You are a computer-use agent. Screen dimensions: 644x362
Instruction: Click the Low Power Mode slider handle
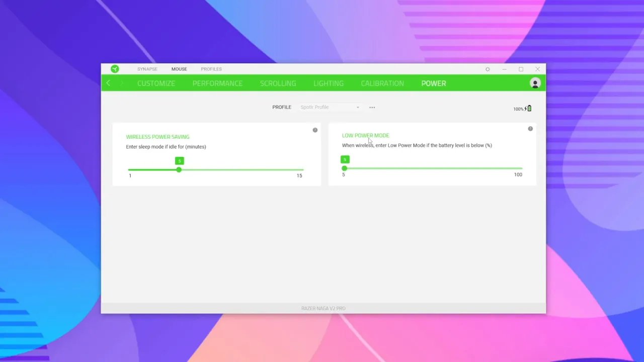tap(345, 168)
